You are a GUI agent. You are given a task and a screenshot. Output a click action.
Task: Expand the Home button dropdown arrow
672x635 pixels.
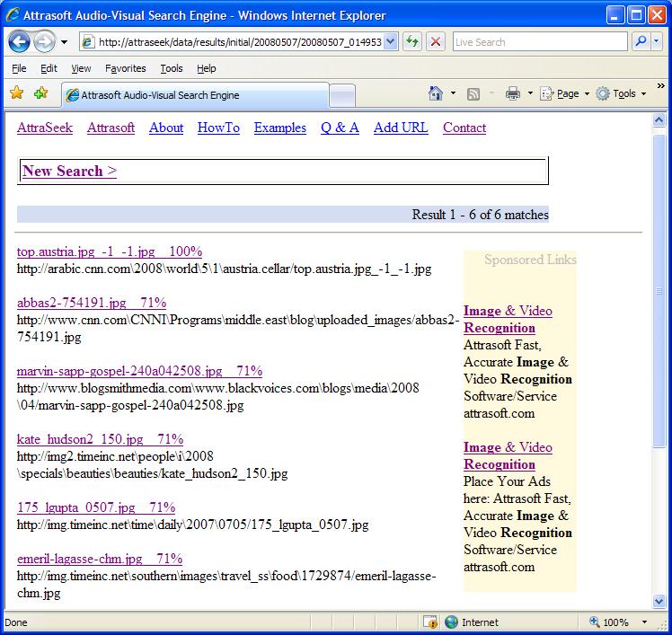point(453,93)
